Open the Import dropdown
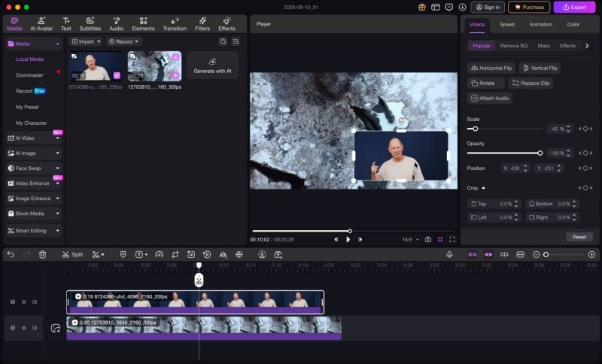This screenshot has width=602, height=364. click(x=86, y=41)
